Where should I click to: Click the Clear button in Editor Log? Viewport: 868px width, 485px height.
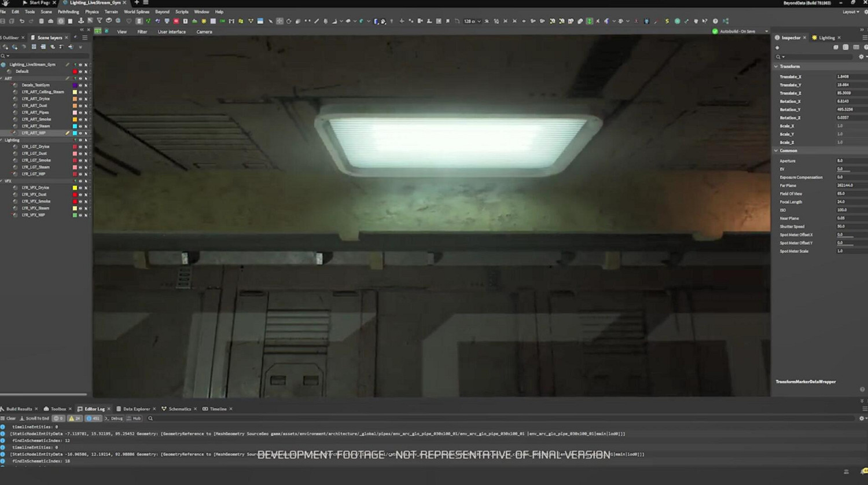tap(9, 418)
